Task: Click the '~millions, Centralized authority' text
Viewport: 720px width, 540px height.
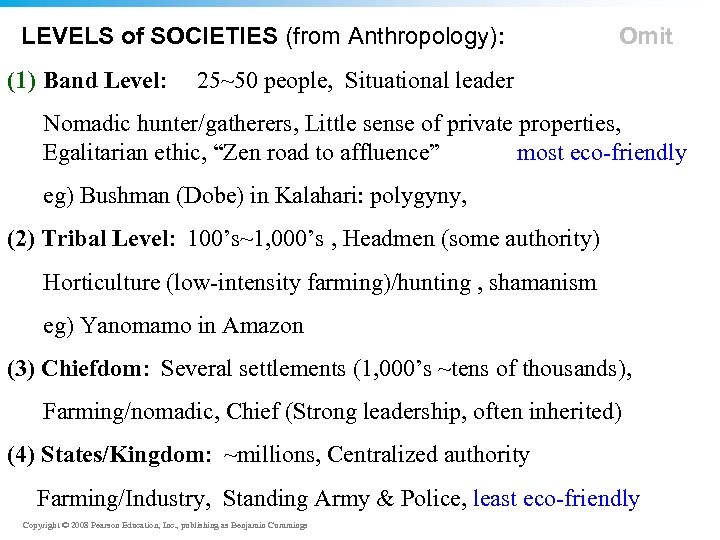Action: pos(376,455)
